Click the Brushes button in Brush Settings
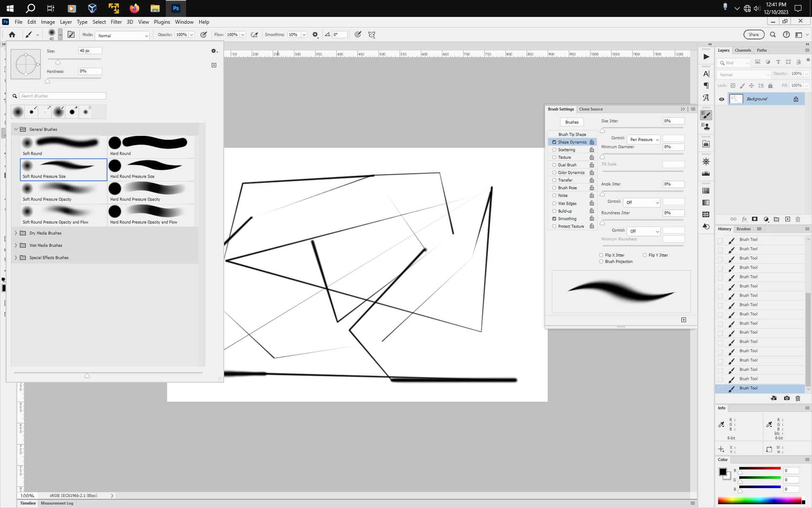This screenshot has width=812, height=508. tap(572, 122)
